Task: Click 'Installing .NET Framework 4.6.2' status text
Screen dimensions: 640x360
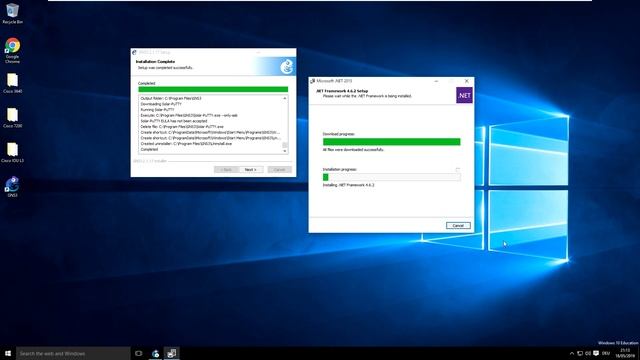Action: click(x=348, y=185)
